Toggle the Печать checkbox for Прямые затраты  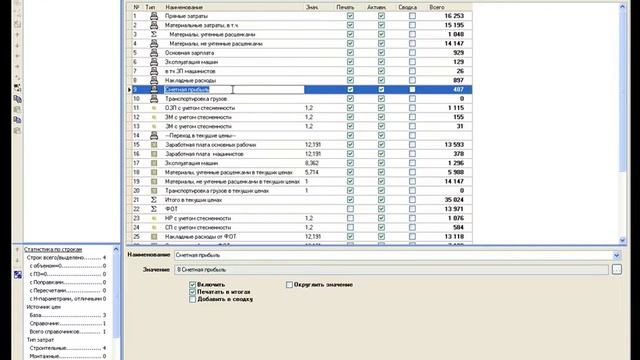pos(350,16)
